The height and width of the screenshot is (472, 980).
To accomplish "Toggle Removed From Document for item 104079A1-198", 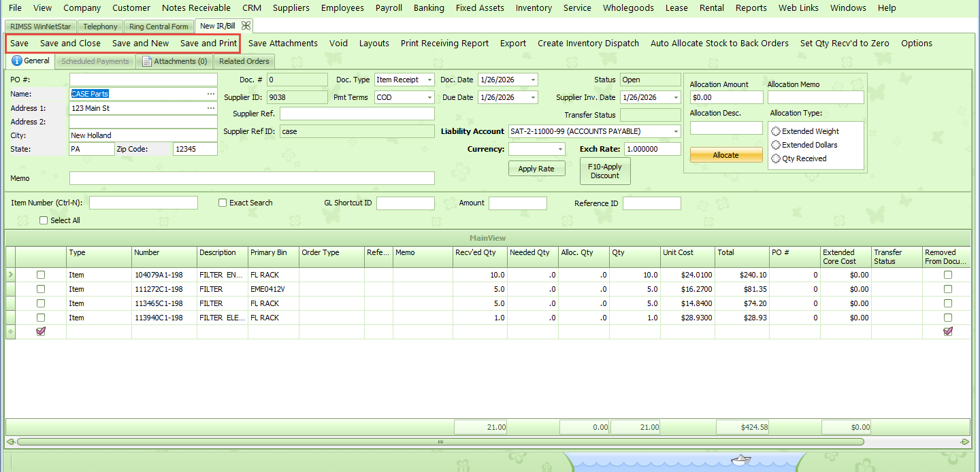I will coord(948,275).
